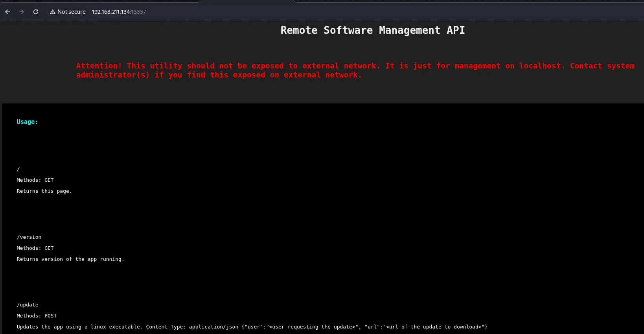Reload the page with the refresh icon

pos(36,12)
